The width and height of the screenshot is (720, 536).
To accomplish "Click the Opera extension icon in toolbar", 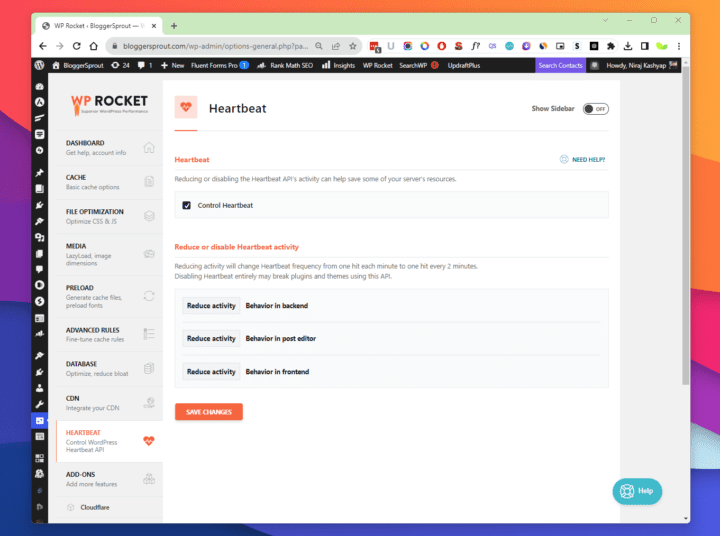I will [x=441, y=46].
